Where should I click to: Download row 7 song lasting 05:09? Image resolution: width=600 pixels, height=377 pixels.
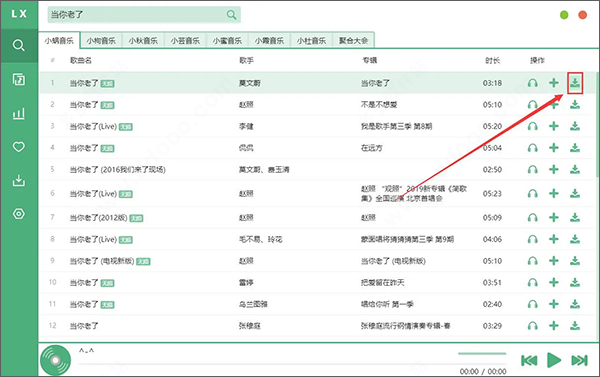coord(575,217)
